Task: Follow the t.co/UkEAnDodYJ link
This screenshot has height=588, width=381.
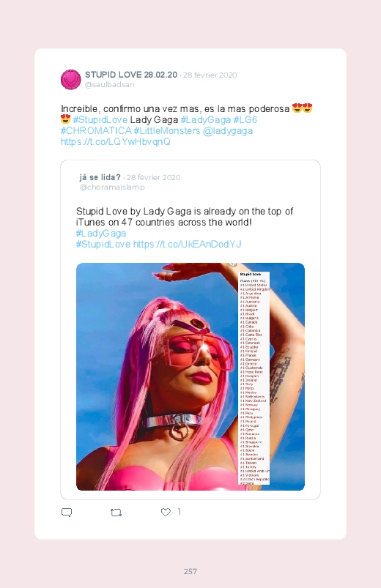Action: click(x=187, y=244)
